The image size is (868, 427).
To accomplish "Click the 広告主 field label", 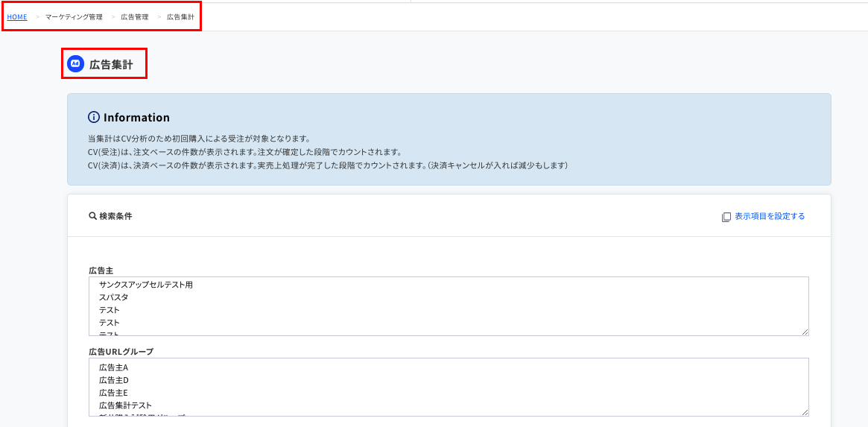I will click(x=101, y=271).
